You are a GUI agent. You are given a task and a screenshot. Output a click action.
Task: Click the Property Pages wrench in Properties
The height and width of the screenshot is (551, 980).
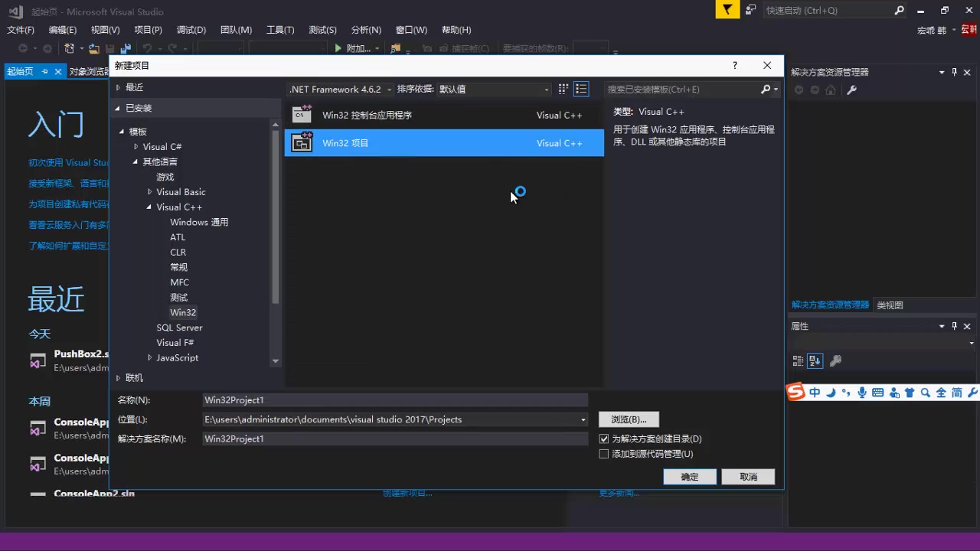(x=836, y=360)
